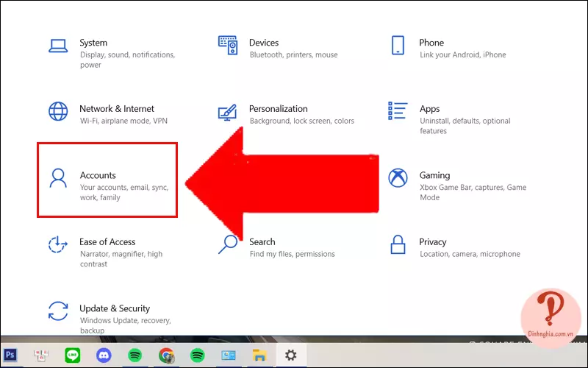The width and height of the screenshot is (588, 368).
Task: Open Discord from the taskbar
Action: pyautogui.click(x=104, y=355)
